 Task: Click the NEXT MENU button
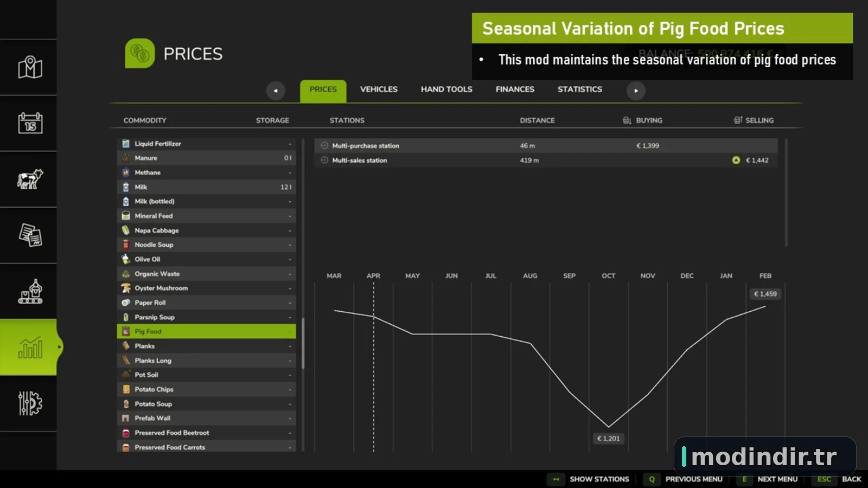pyautogui.click(x=767, y=479)
